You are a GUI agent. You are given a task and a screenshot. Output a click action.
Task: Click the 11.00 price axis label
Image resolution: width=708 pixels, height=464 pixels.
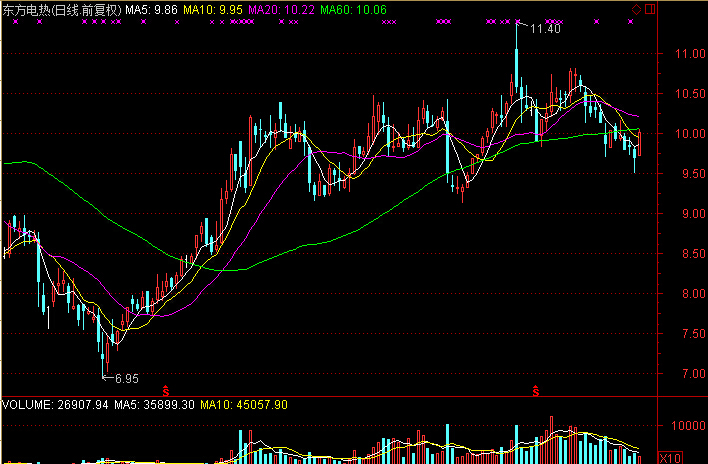690,54
